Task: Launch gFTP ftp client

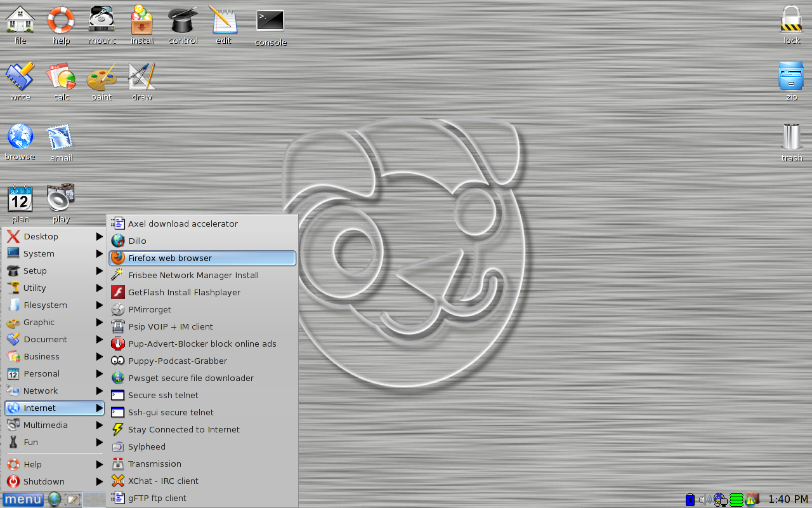Action: 202,498
